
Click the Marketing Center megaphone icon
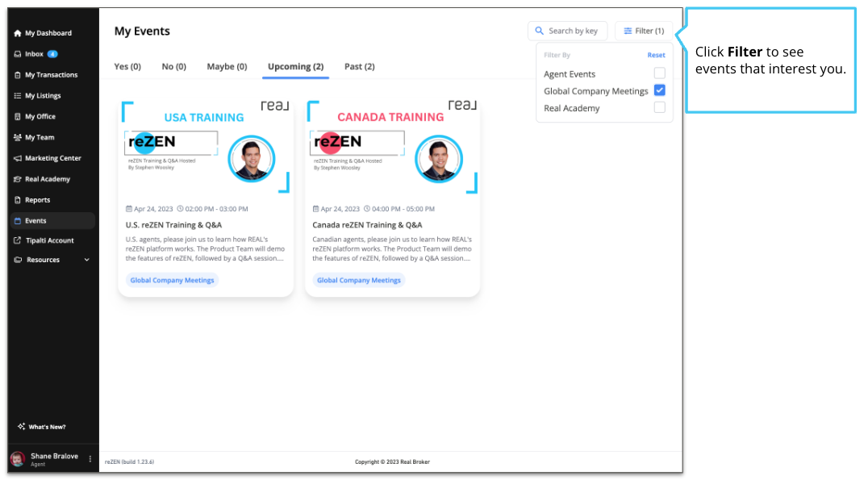18,158
